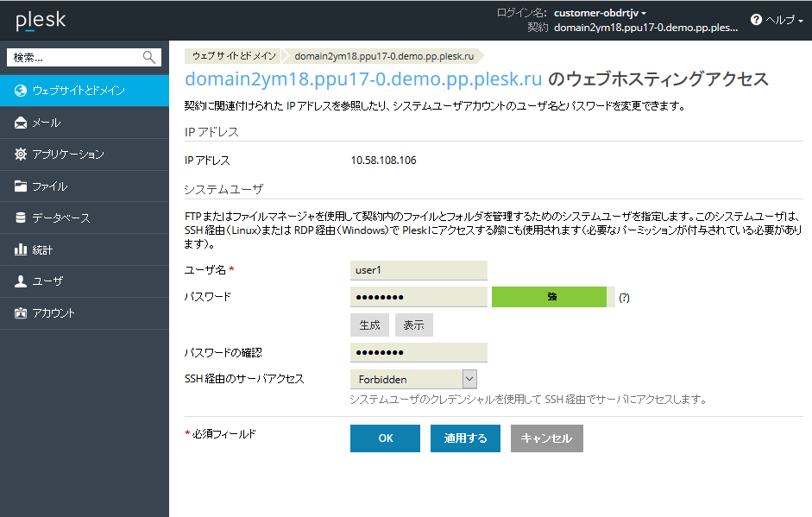Click the Files folder icon

[21, 186]
